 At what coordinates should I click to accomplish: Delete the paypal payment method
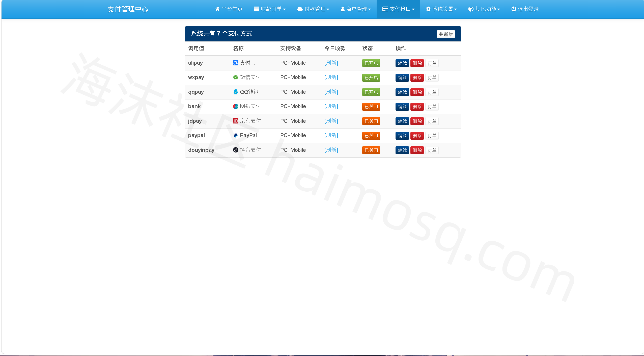pyautogui.click(x=417, y=136)
